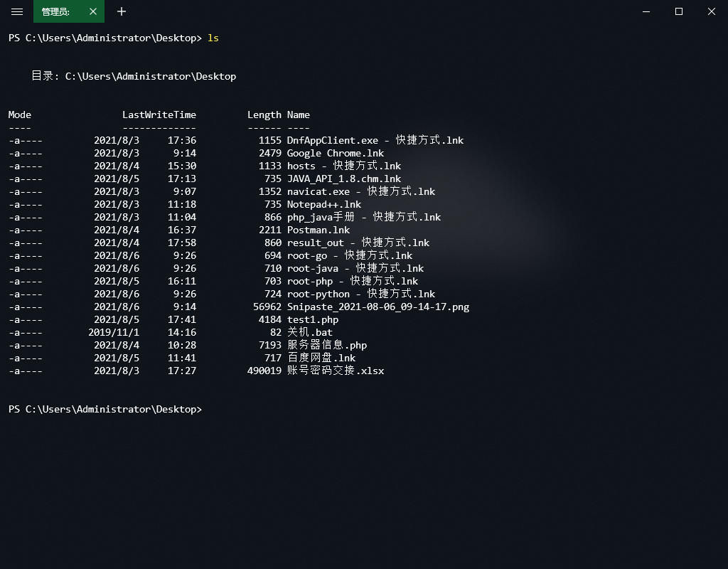The height and width of the screenshot is (569, 728).
Task: Select the Snipaste png filename
Action: tap(378, 307)
